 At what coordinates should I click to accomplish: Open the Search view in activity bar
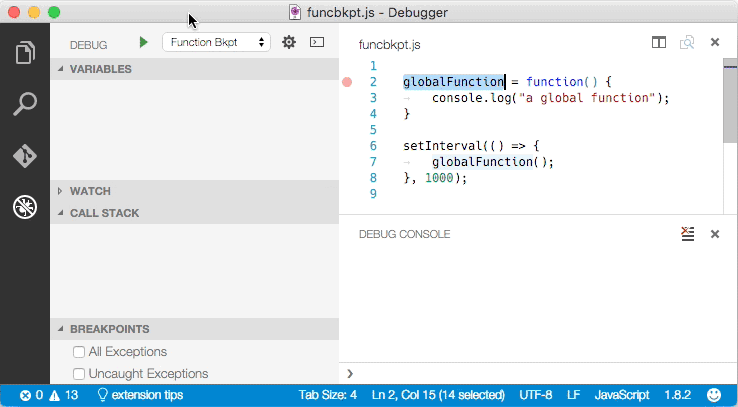coord(25,103)
